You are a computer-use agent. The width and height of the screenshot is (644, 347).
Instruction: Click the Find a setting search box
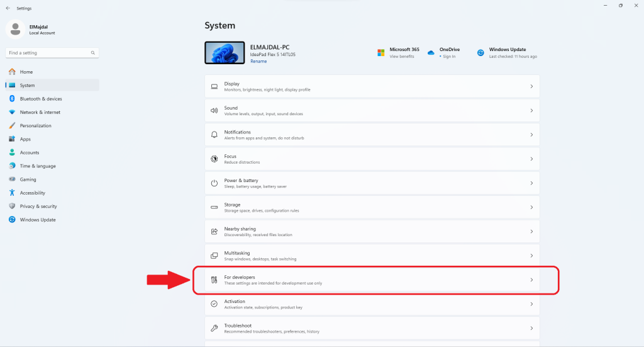point(52,53)
